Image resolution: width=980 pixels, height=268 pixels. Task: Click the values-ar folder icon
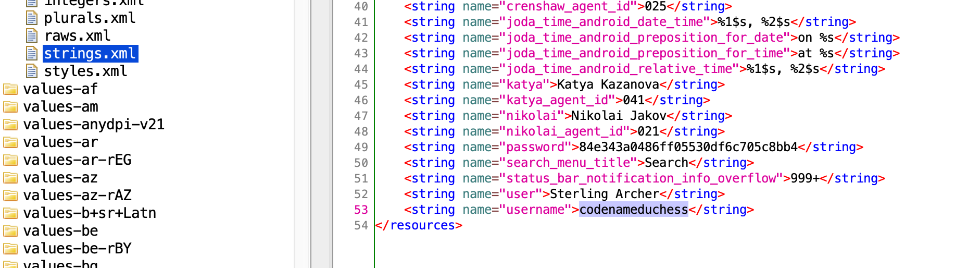(10, 142)
